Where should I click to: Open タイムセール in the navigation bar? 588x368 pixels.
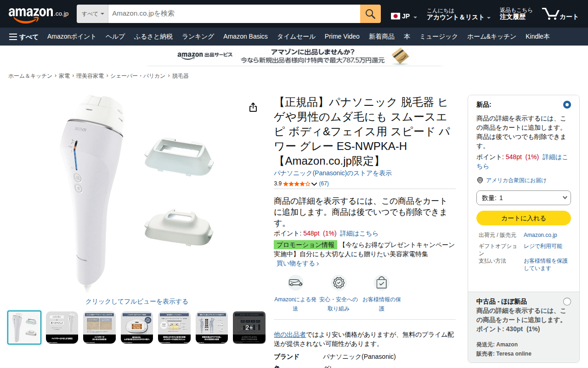coord(296,37)
